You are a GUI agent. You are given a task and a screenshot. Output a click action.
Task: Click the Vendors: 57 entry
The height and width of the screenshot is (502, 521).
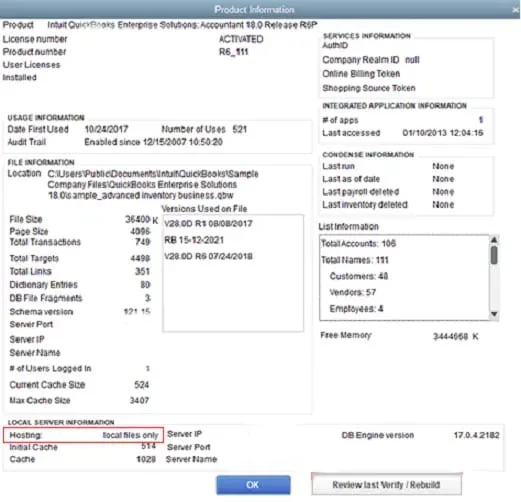(353, 292)
